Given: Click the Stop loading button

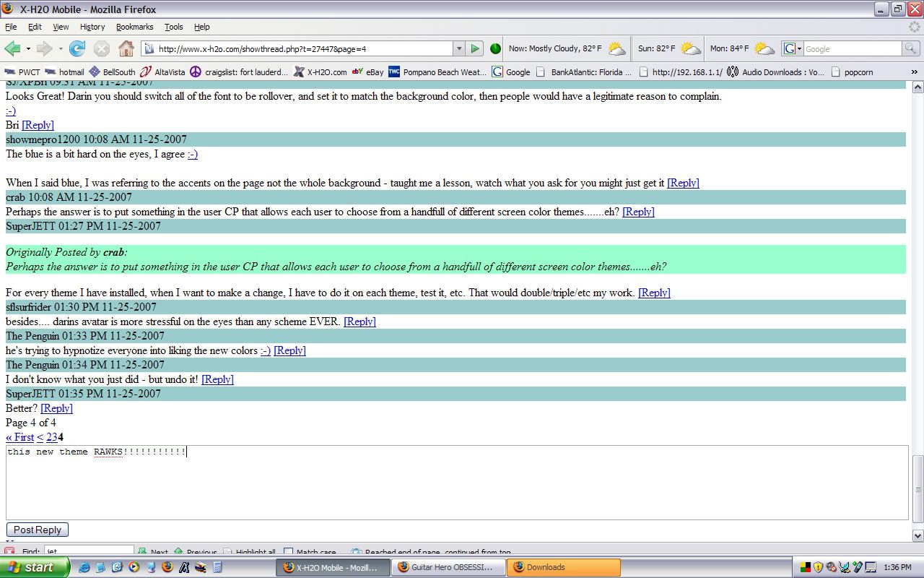Looking at the screenshot, I should (102, 48).
